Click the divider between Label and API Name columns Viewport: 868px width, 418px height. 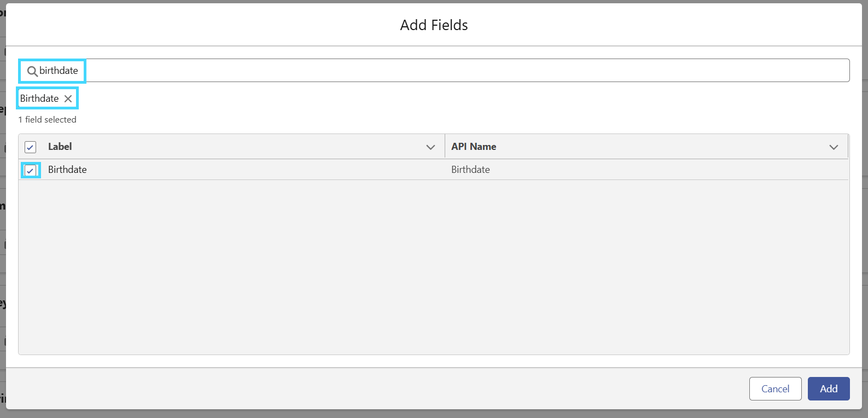pyautogui.click(x=445, y=147)
